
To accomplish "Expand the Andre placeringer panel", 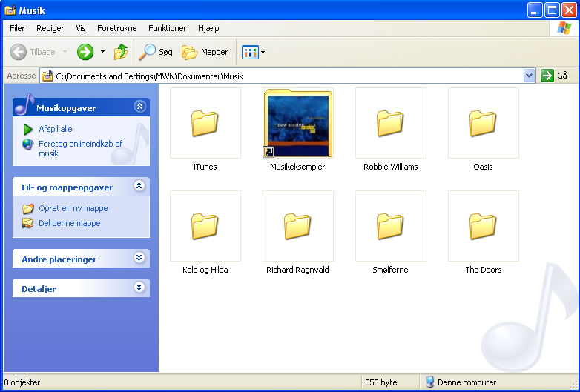I will coord(139,258).
